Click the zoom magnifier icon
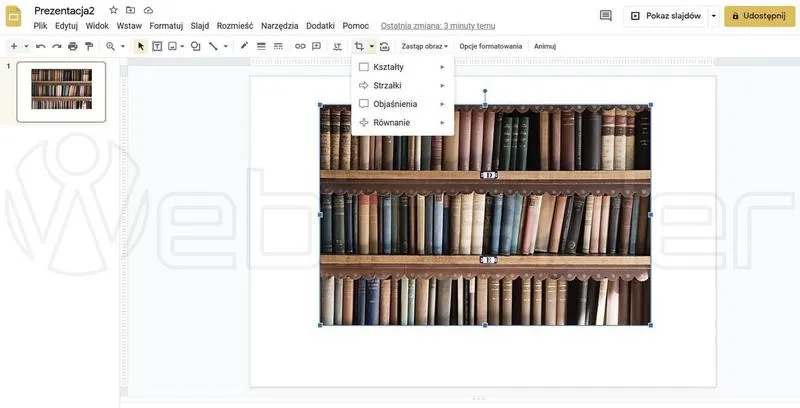Viewport: 800px width, 408px height. point(110,46)
